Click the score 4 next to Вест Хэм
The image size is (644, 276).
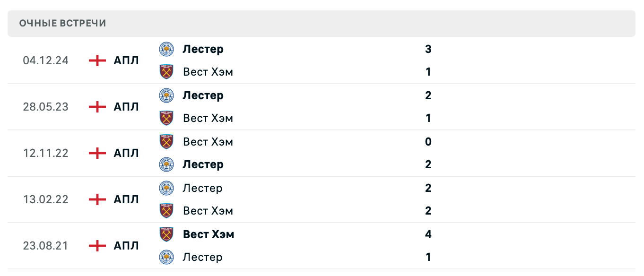(428, 234)
